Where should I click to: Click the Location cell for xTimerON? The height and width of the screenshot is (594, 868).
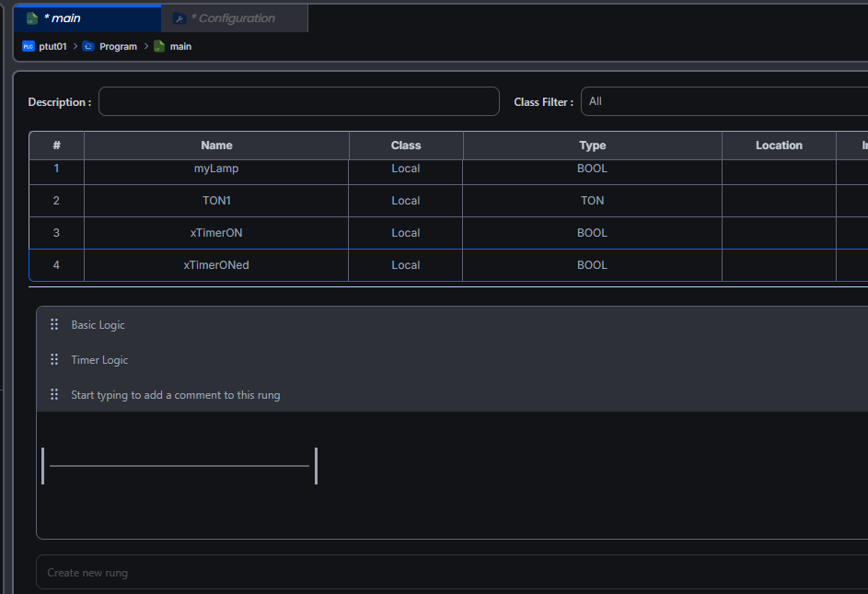click(778, 233)
